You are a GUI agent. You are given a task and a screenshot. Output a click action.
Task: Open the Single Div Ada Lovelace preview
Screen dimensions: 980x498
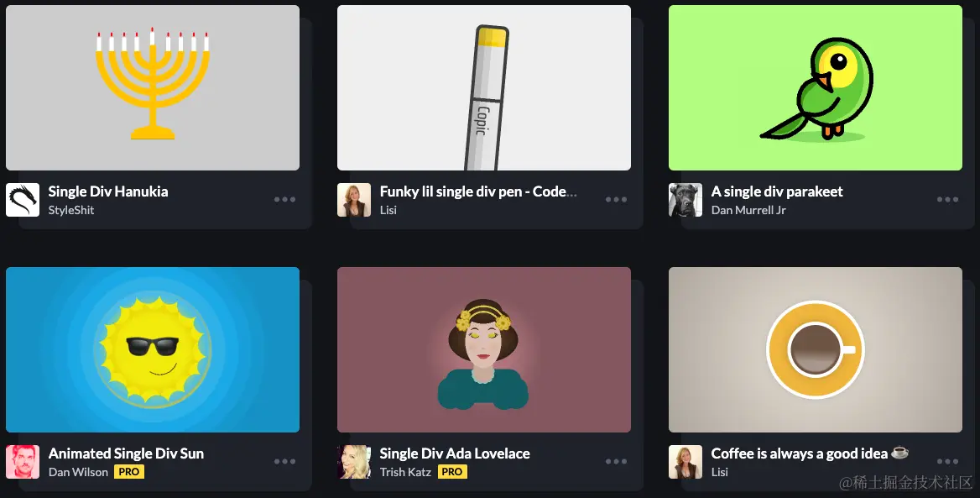click(x=484, y=349)
